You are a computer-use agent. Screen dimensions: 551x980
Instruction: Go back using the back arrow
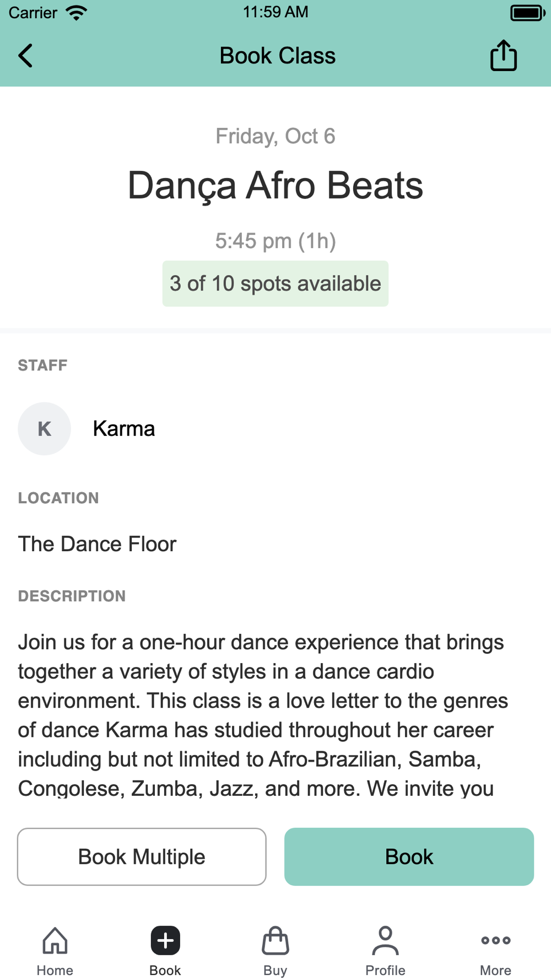pyautogui.click(x=25, y=56)
